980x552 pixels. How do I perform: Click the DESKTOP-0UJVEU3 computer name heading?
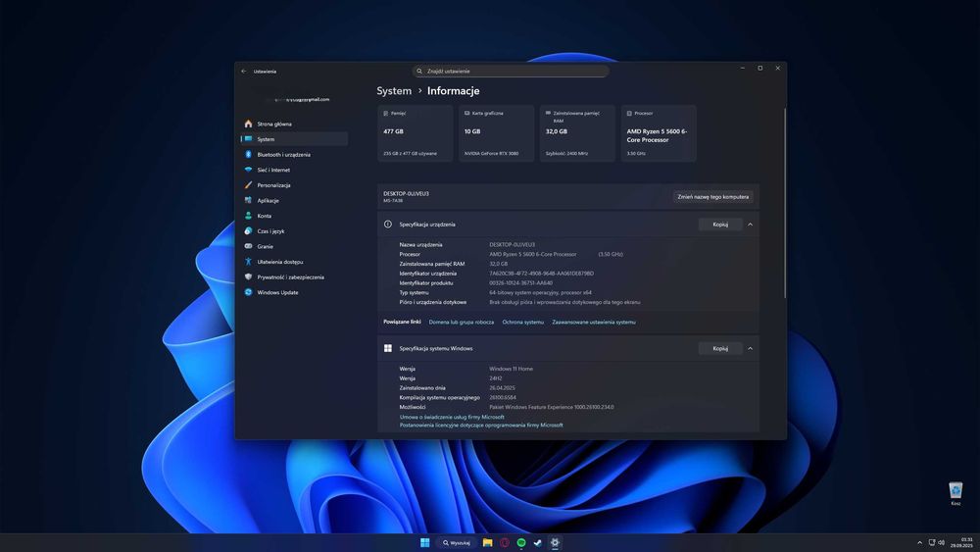point(407,194)
